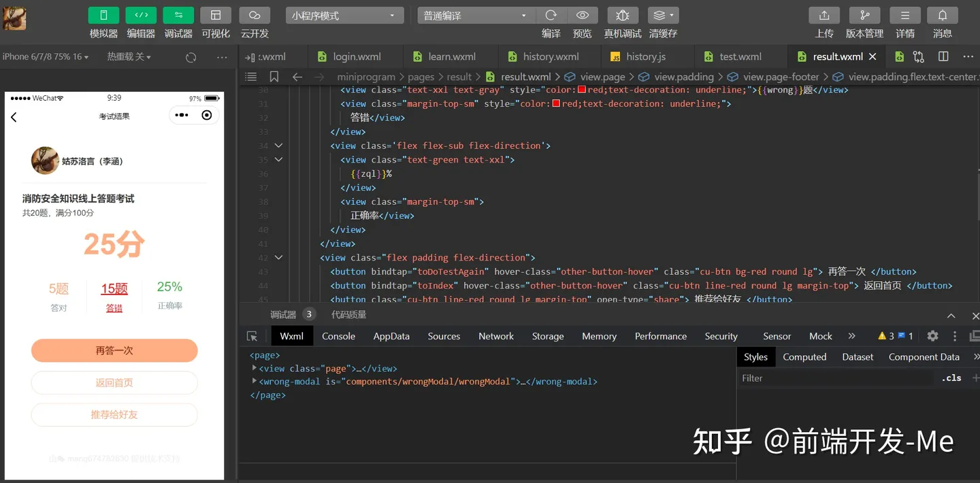Toggle the editor panel (编辑器)
The height and width of the screenshot is (483, 980).
pos(141,16)
